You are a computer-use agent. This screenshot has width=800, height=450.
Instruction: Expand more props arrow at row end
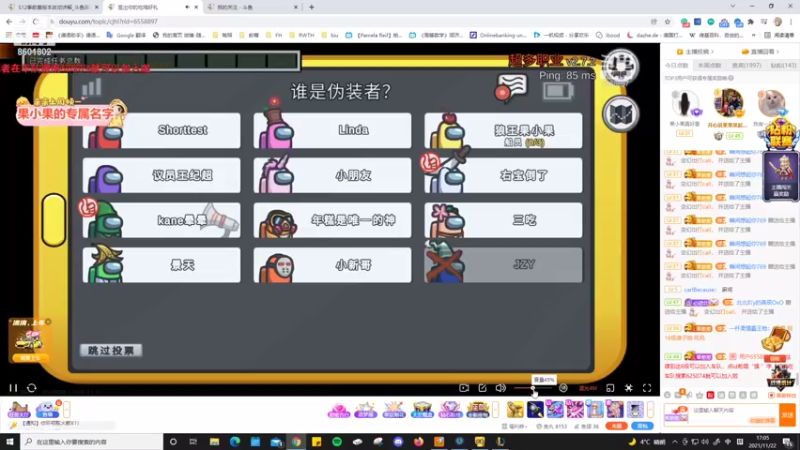[651, 409]
